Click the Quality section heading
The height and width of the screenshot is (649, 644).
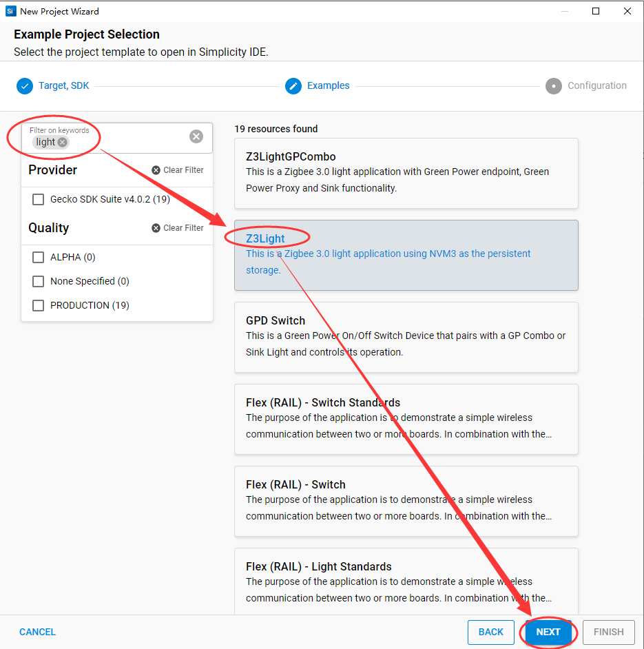click(48, 228)
